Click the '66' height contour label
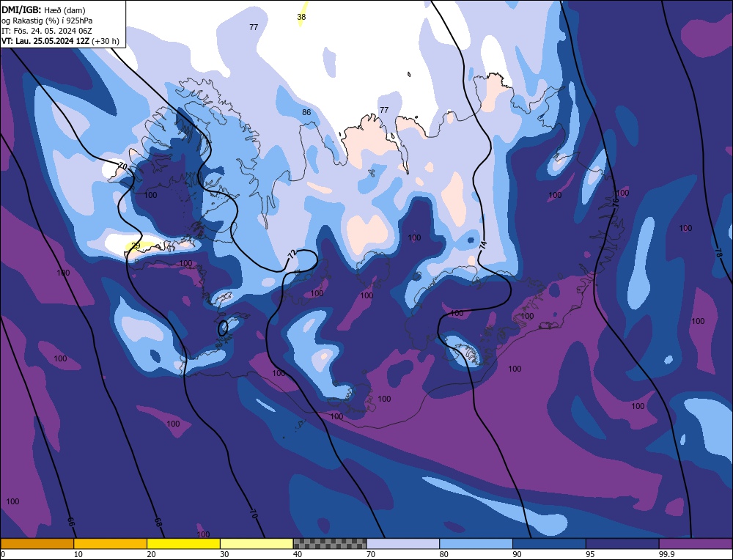733x560 pixels. click(x=71, y=523)
